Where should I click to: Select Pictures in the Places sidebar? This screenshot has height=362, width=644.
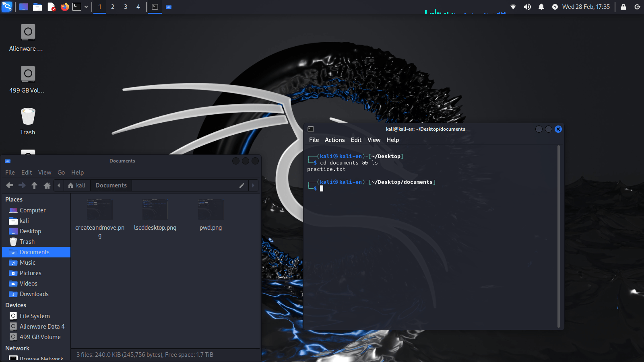click(36, 273)
